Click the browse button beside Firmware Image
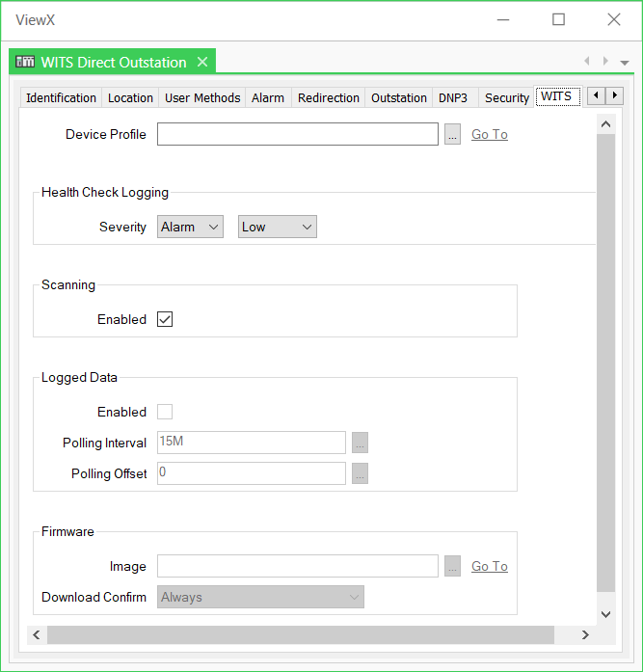This screenshot has width=643, height=672. pyautogui.click(x=452, y=567)
